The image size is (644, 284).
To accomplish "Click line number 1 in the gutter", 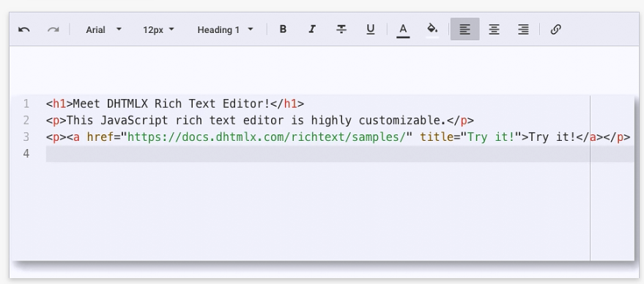I will pos(26,103).
